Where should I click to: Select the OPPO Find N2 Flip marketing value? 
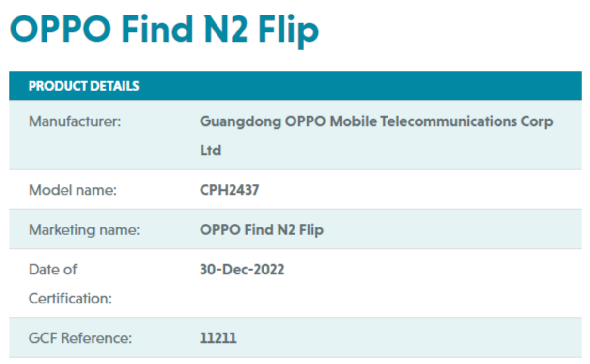click(262, 229)
